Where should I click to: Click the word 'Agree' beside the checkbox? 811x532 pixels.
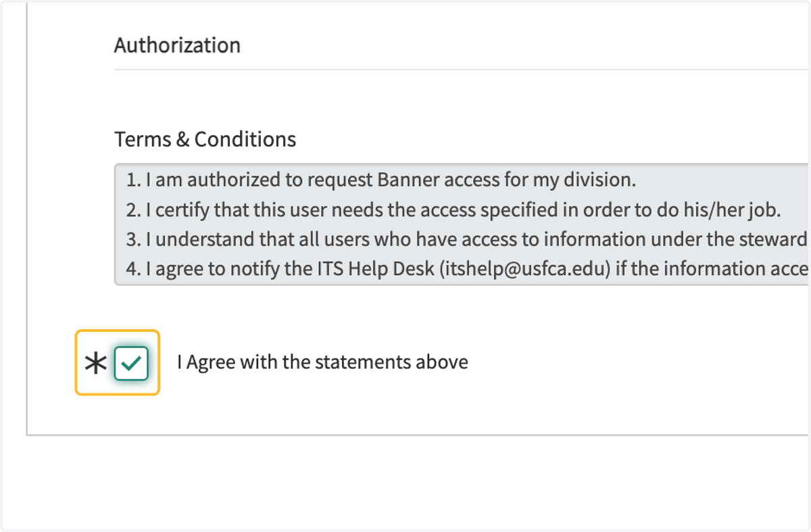[x=211, y=362]
